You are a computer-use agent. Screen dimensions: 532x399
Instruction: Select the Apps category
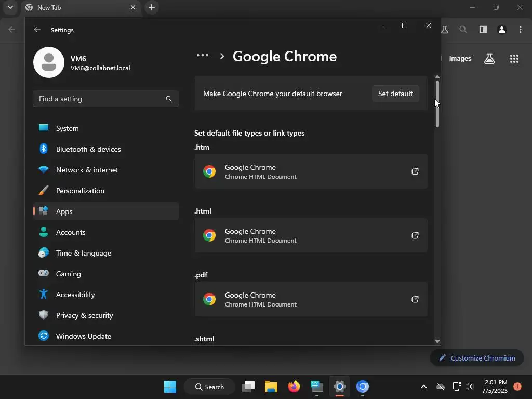click(x=106, y=211)
